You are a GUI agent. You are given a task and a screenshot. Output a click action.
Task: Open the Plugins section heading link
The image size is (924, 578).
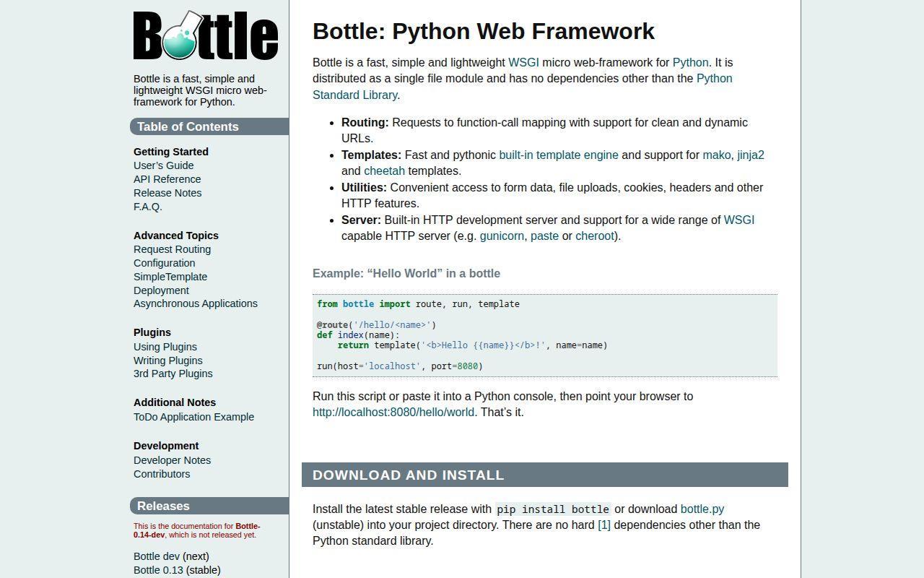tap(152, 332)
